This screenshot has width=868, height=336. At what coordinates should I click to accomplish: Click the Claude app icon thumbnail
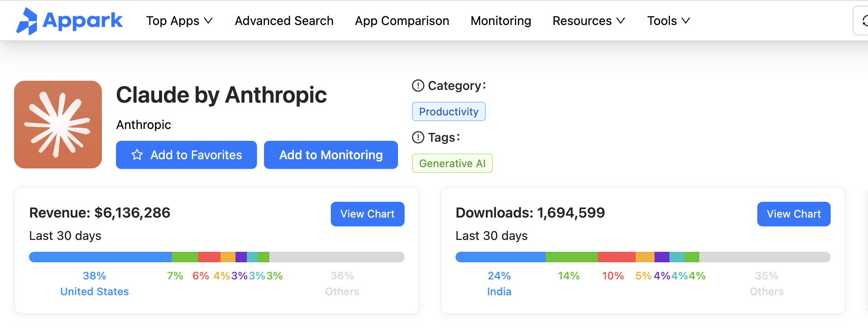point(58,125)
